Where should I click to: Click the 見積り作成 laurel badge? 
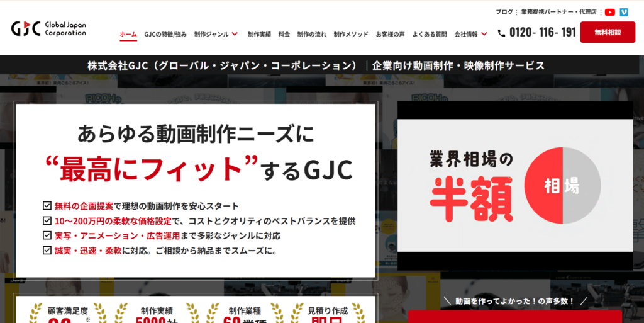coord(327,314)
